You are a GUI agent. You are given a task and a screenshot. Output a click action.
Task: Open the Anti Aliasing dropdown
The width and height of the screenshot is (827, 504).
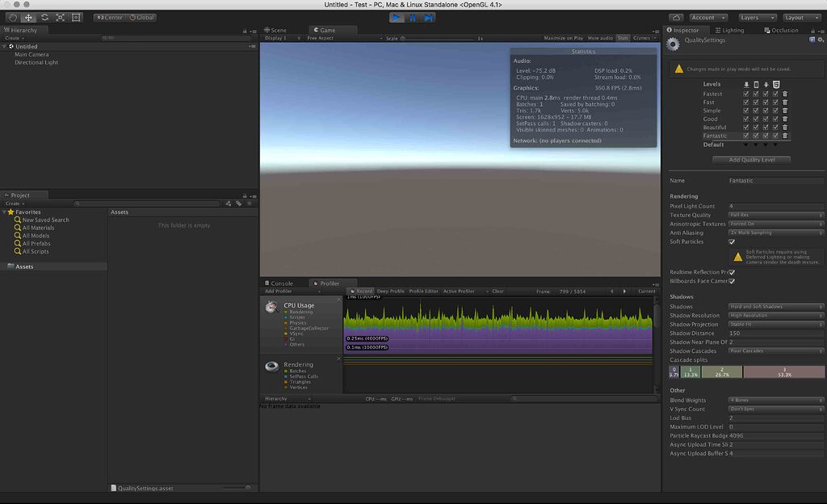pos(775,233)
